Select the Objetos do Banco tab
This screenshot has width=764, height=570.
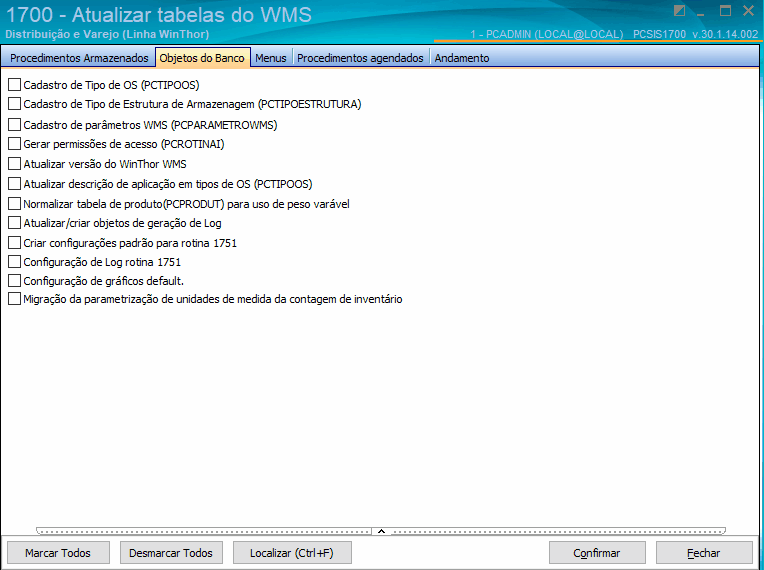(202, 57)
